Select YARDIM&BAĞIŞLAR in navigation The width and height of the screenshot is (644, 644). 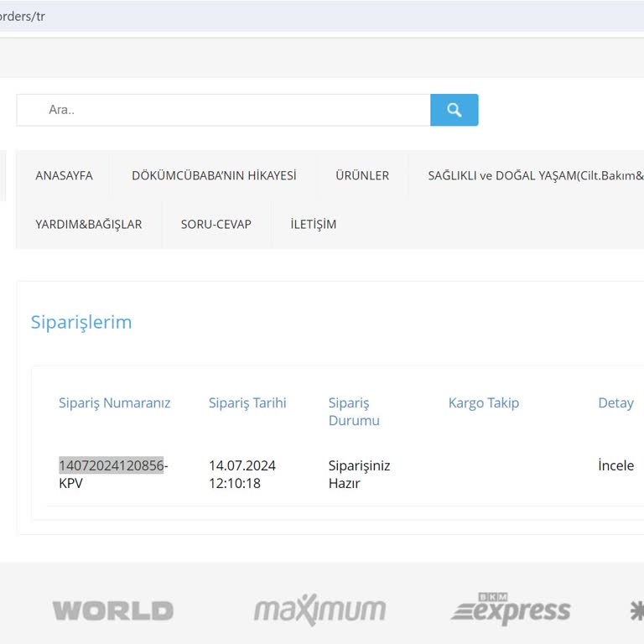click(89, 224)
